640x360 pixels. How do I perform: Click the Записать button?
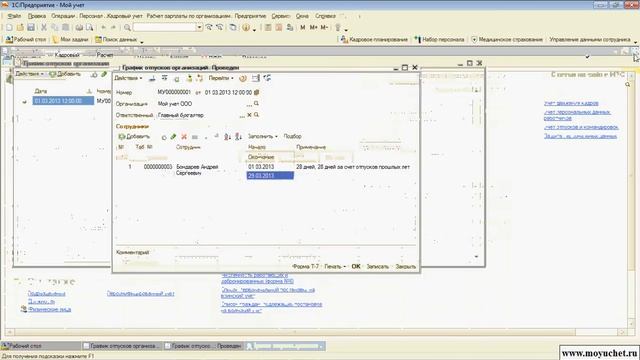[378, 267]
